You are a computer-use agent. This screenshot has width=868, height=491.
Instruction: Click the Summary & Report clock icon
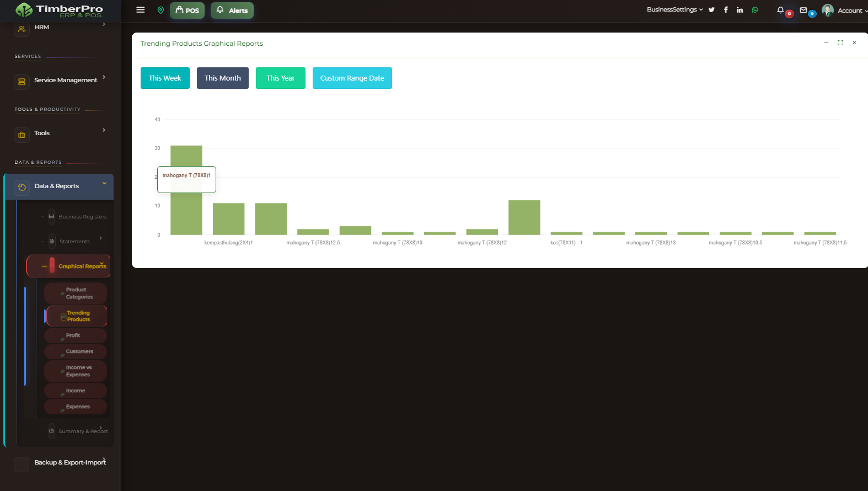pyautogui.click(x=51, y=431)
